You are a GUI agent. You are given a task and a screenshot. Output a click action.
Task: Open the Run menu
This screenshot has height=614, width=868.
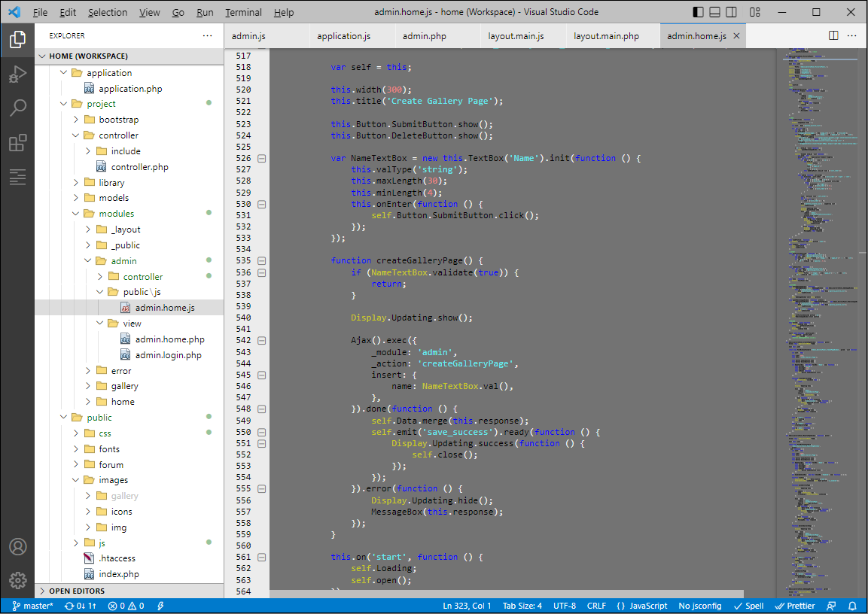204,12
